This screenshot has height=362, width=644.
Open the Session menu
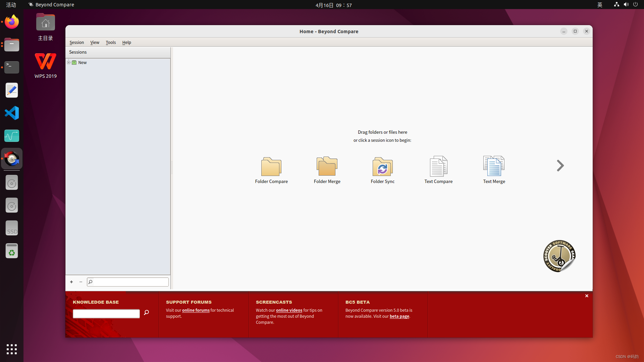click(x=76, y=42)
